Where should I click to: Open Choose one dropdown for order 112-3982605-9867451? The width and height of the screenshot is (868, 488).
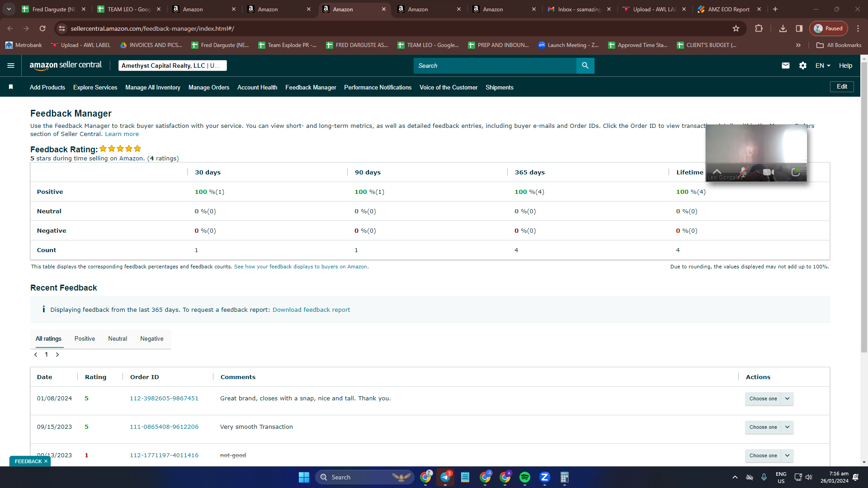click(x=769, y=399)
